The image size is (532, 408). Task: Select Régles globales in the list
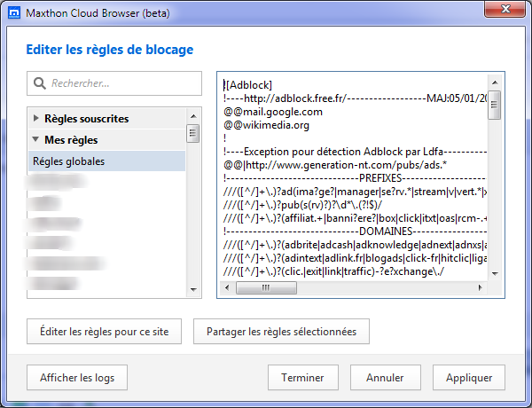[107, 161]
